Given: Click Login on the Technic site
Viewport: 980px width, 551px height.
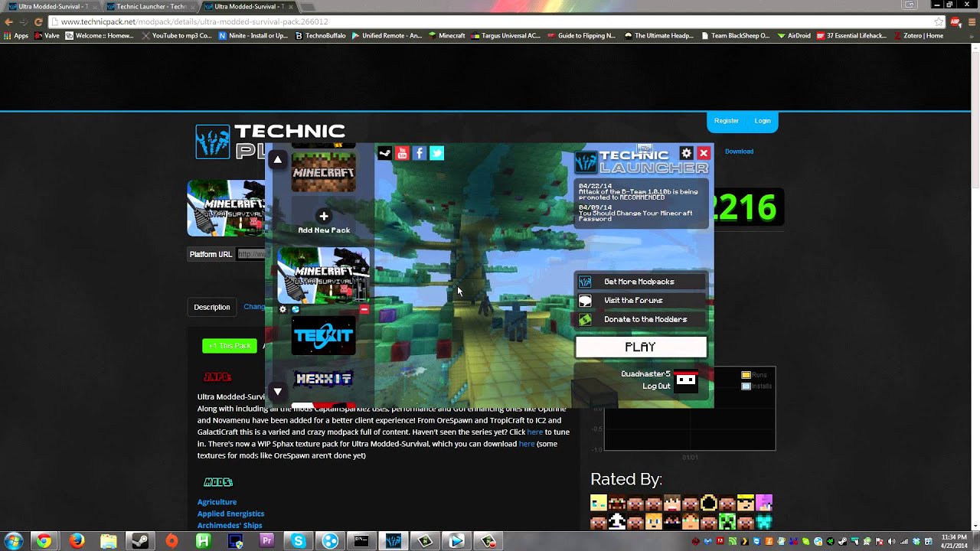Looking at the screenshot, I should (763, 121).
